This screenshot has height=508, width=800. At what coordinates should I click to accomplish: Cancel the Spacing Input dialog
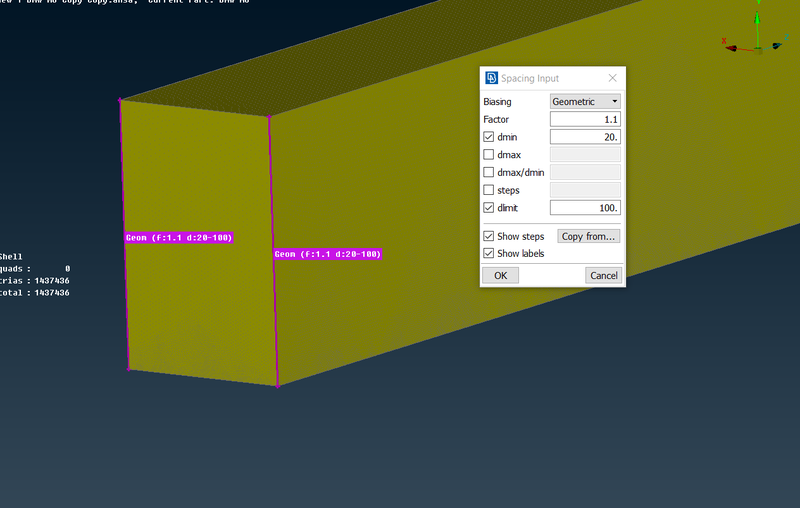pos(604,275)
